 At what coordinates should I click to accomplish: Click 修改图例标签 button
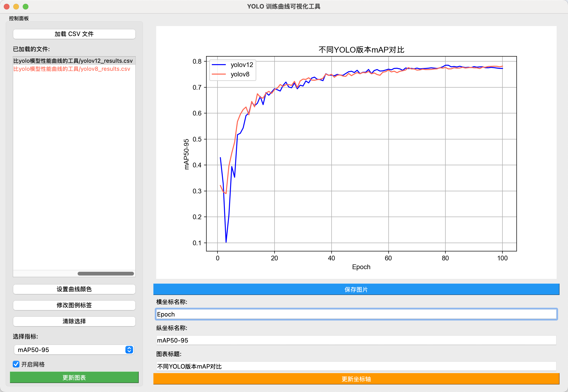pyautogui.click(x=74, y=305)
